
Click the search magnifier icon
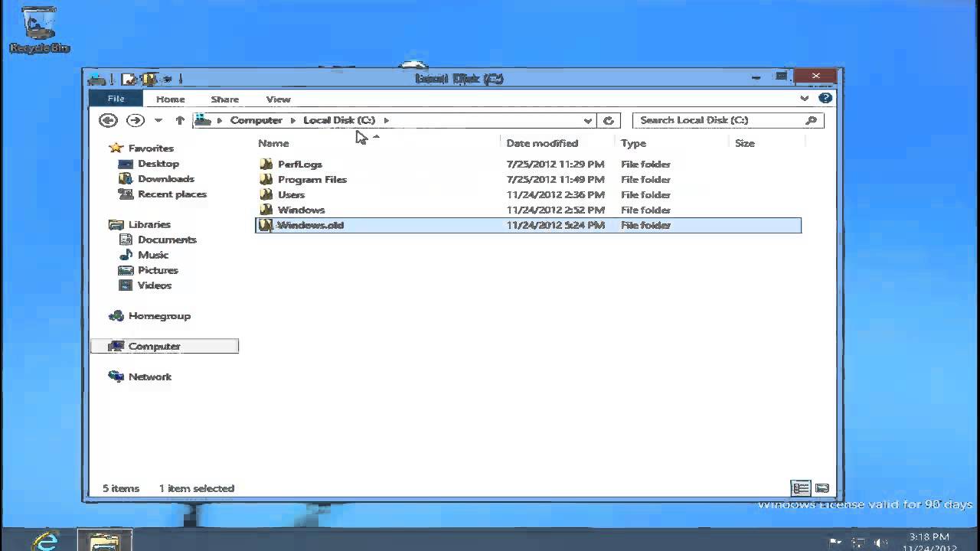click(x=812, y=120)
